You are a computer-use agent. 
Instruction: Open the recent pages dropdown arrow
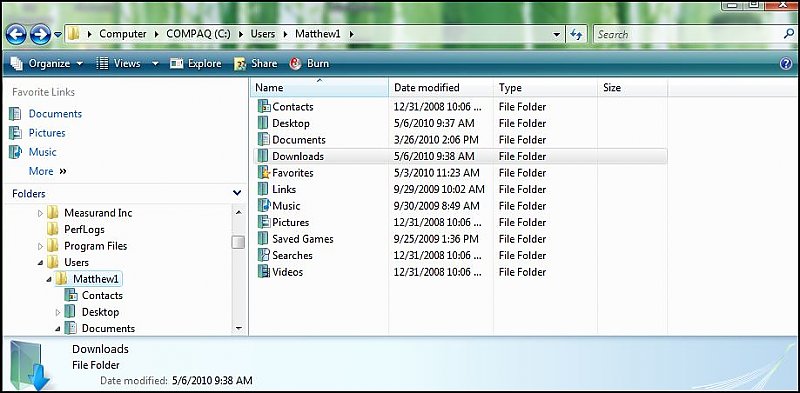pos(58,35)
